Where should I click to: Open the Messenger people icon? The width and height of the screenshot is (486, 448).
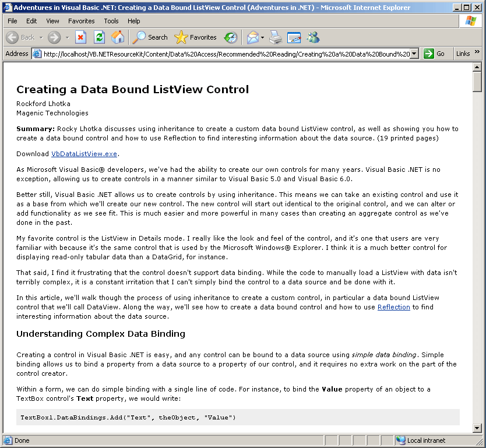pos(313,37)
